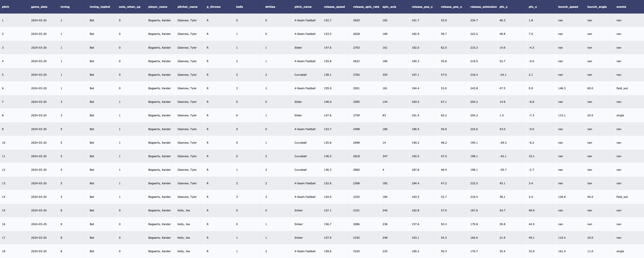The image size is (644, 258).
Task: Select the release_spin_rate column header
Action: coord(366,7)
